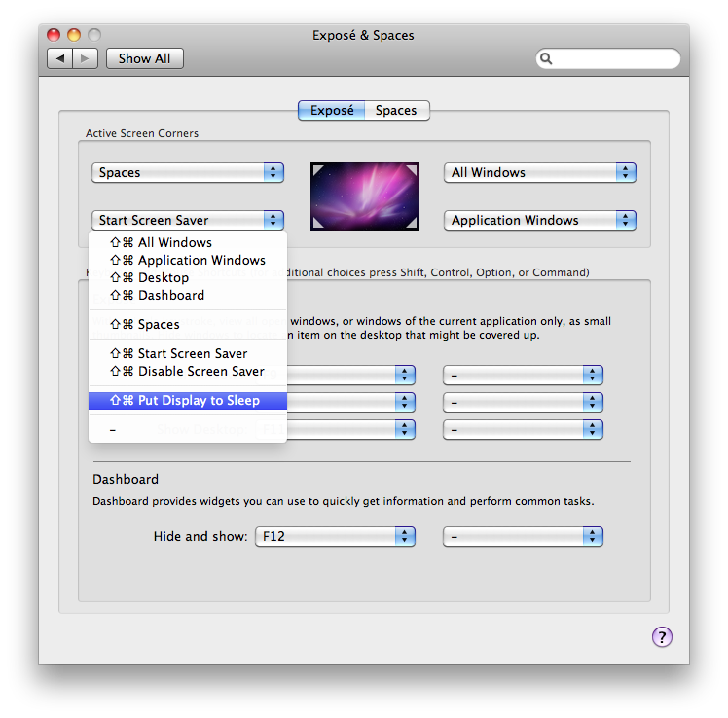Choose Spaces from the popup menu
The height and width of the screenshot is (718, 728).
[188, 324]
